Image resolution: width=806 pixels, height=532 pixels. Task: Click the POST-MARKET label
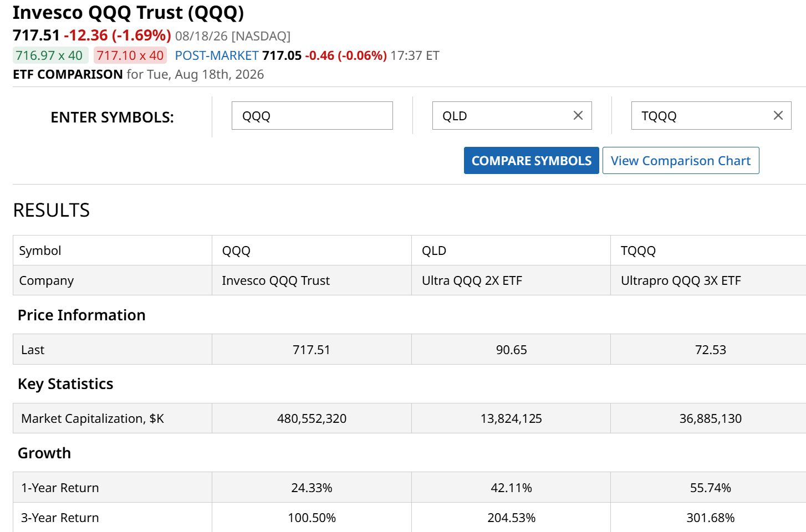[x=217, y=55]
